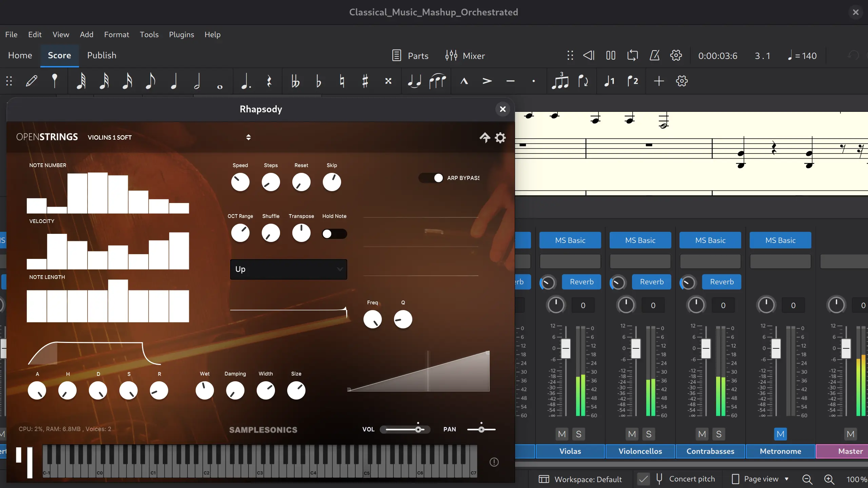868x488 pixels.
Task: Mute the Metronome channel
Action: click(x=780, y=434)
